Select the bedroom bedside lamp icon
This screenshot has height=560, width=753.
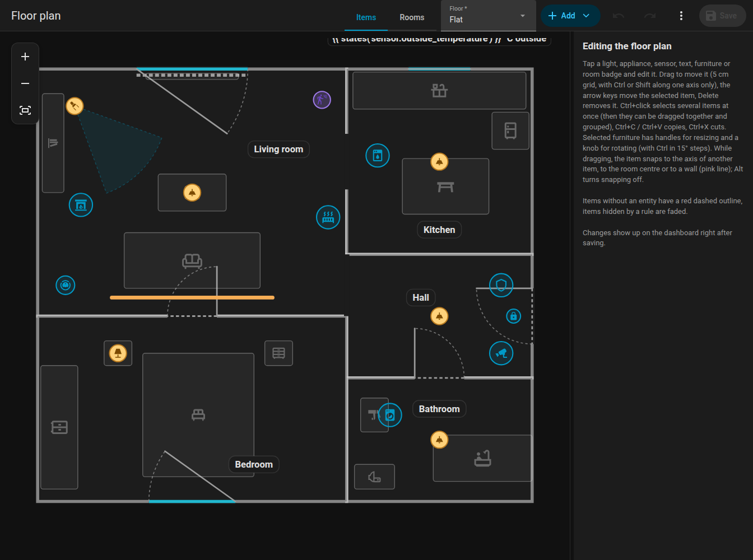[118, 353]
